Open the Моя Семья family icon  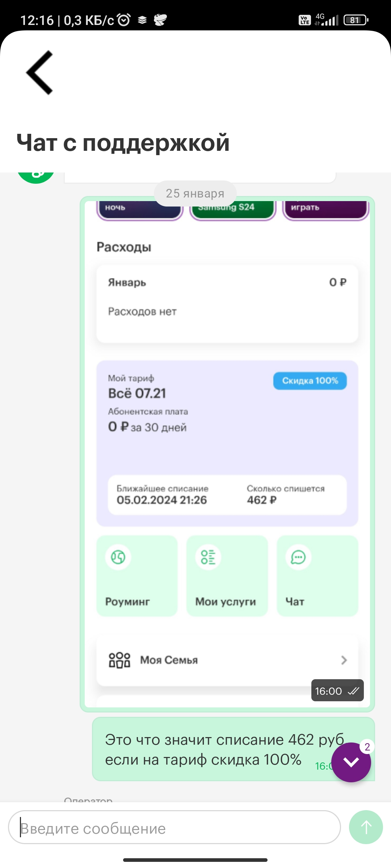pos(119,660)
